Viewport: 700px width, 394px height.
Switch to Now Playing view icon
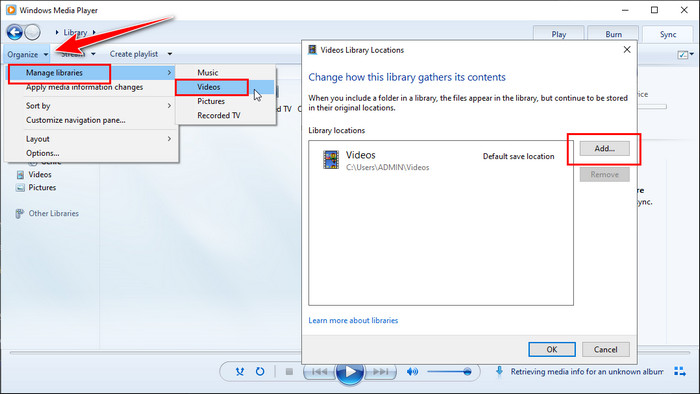click(x=680, y=371)
